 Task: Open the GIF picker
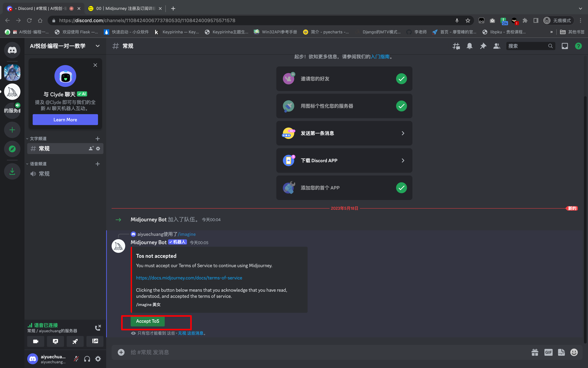tap(548, 352)
